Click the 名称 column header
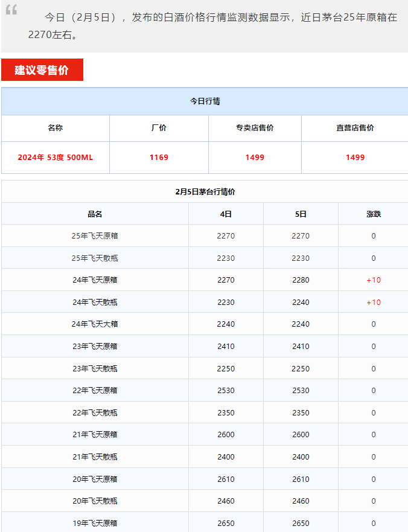 (x=56, y=128)
